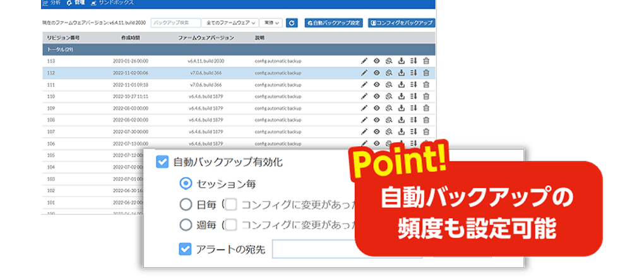Select creation time 2023-01-26 00:00
Image resolution: width=644 pixels, height=278 pixels.
tap(131, 61)
